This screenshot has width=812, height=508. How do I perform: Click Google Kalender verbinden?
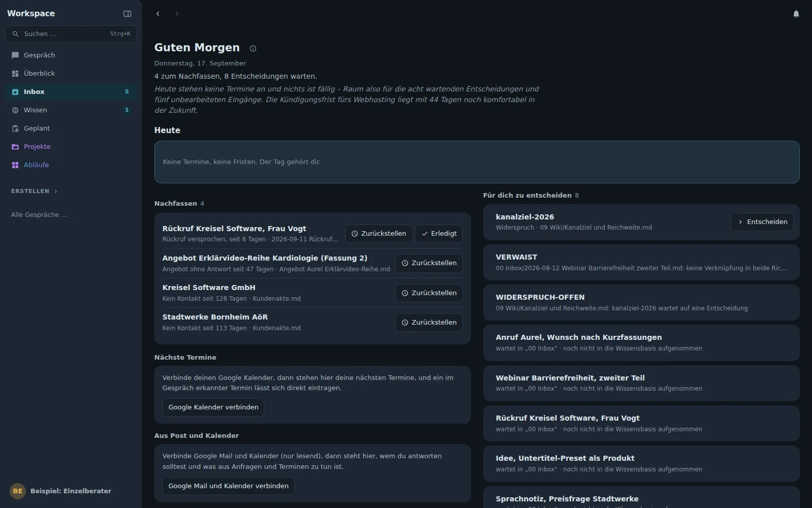(x=213, y=407)
